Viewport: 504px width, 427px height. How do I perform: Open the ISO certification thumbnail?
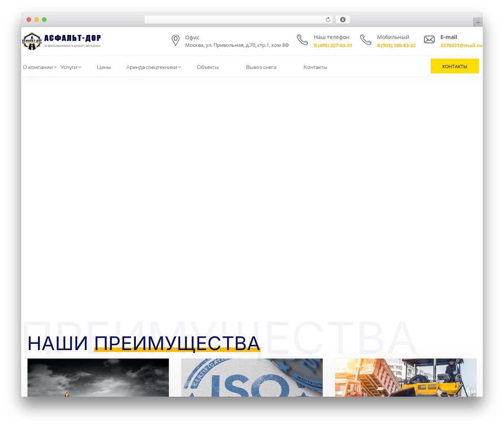252,377
